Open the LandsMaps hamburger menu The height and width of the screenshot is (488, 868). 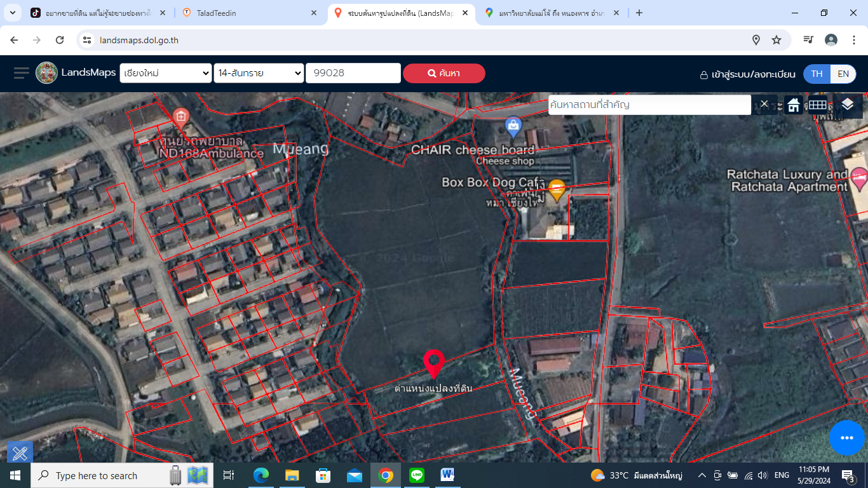pos(22,73)
